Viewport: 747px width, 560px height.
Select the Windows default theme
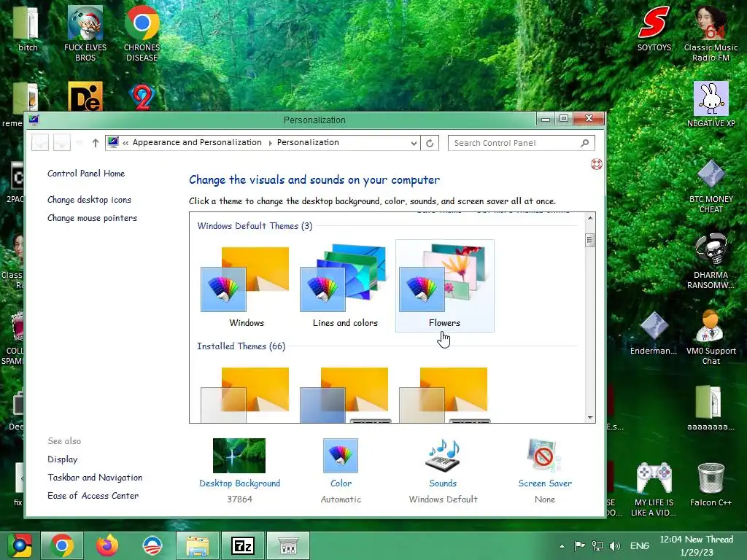(246, 286)
